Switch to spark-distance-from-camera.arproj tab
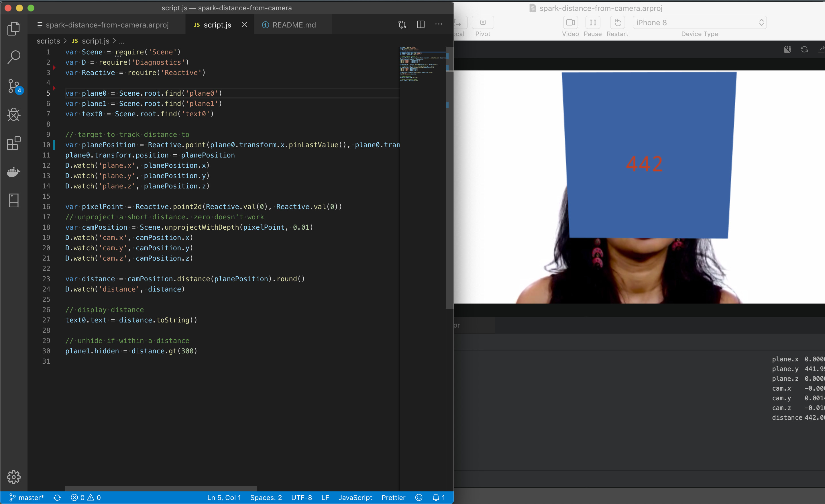This screenshot has height=504, width=825. tap(107, 25)
